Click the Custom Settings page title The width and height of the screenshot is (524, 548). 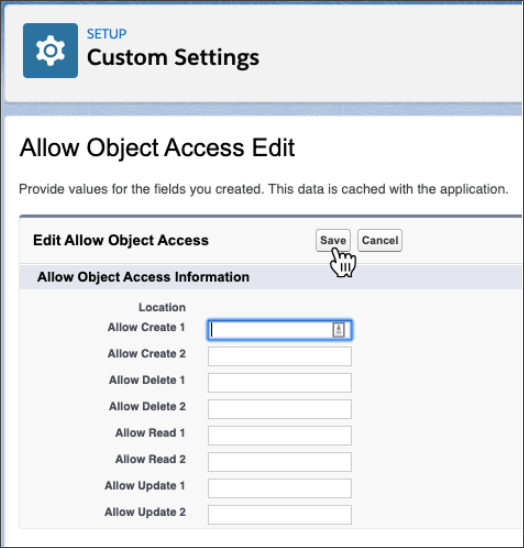(173, 57)
